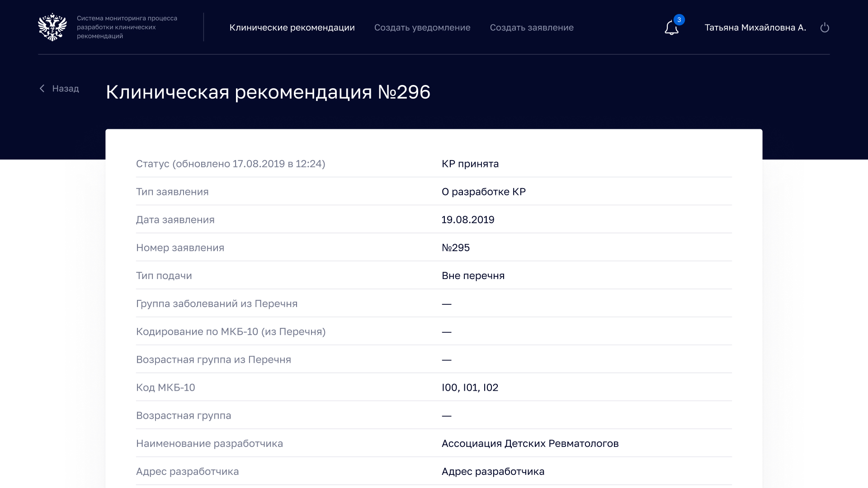Image resolution: width=868 pixels, height=488 pixels.
Task: Click the system title text beside the logo
Action: pyautogui.click(x=127, y=27)
